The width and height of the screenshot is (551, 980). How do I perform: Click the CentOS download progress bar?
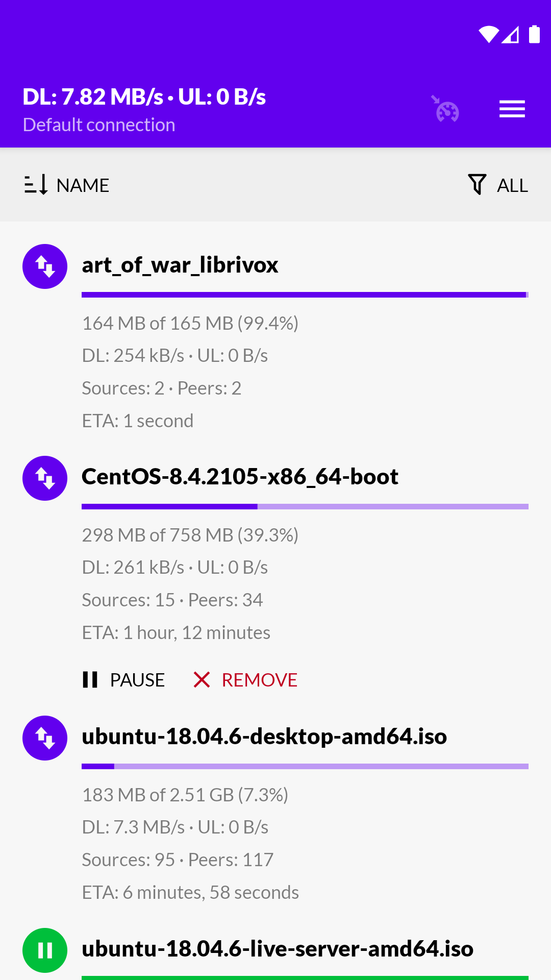[305, 507]
